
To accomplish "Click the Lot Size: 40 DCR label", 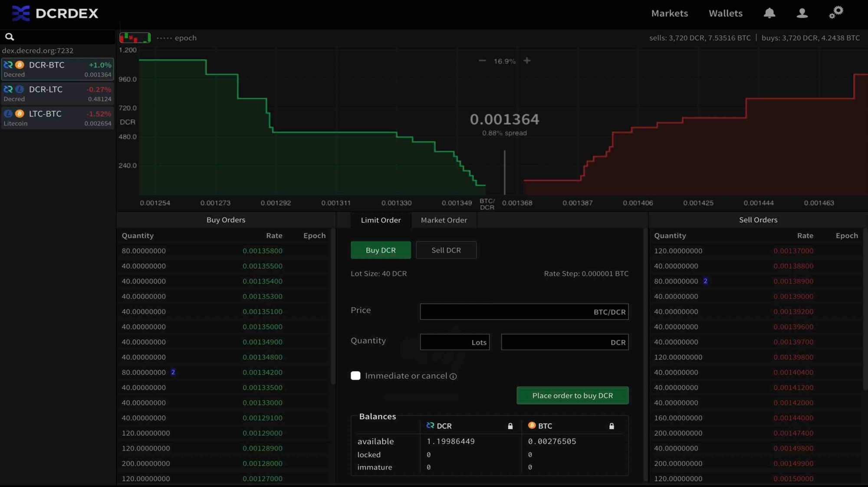I will [379, 274].
